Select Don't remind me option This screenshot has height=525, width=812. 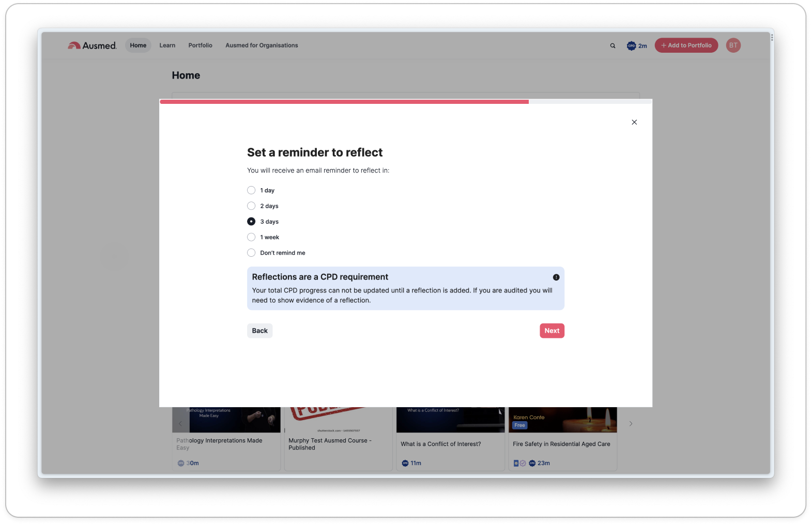pos(251,253)
